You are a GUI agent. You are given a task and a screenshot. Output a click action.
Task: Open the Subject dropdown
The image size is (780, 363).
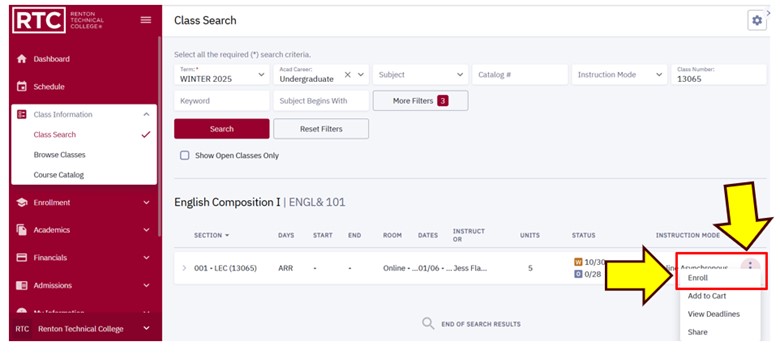point(420,75)
